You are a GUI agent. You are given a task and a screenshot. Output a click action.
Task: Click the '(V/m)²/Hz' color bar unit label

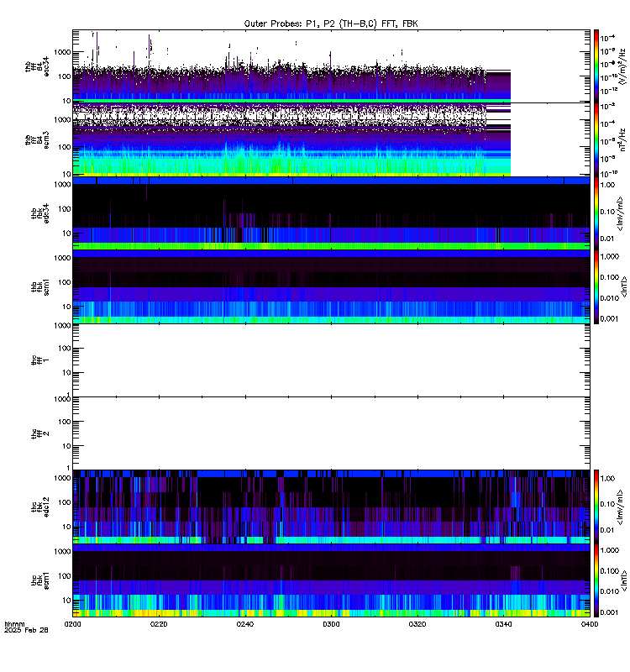[x=623, y=66]
